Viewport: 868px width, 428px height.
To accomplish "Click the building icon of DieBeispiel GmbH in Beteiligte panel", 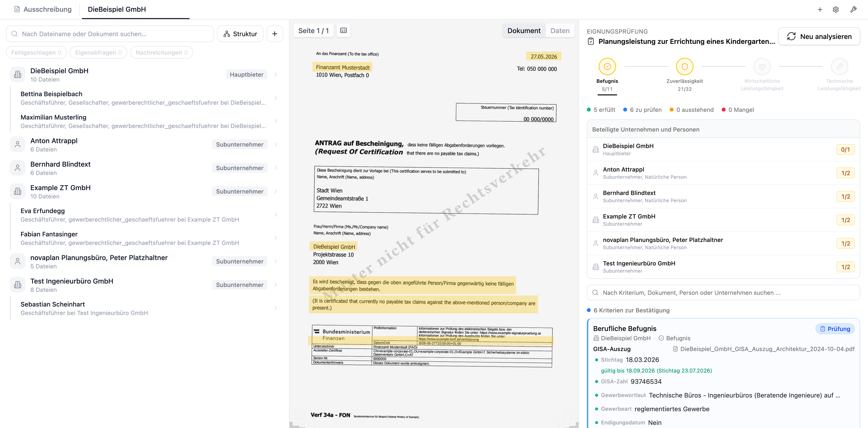I will [596, 150].
